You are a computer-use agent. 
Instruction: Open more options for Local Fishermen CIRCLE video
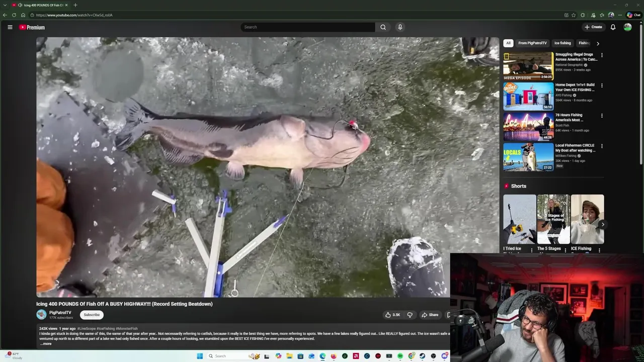pos(602,146)
